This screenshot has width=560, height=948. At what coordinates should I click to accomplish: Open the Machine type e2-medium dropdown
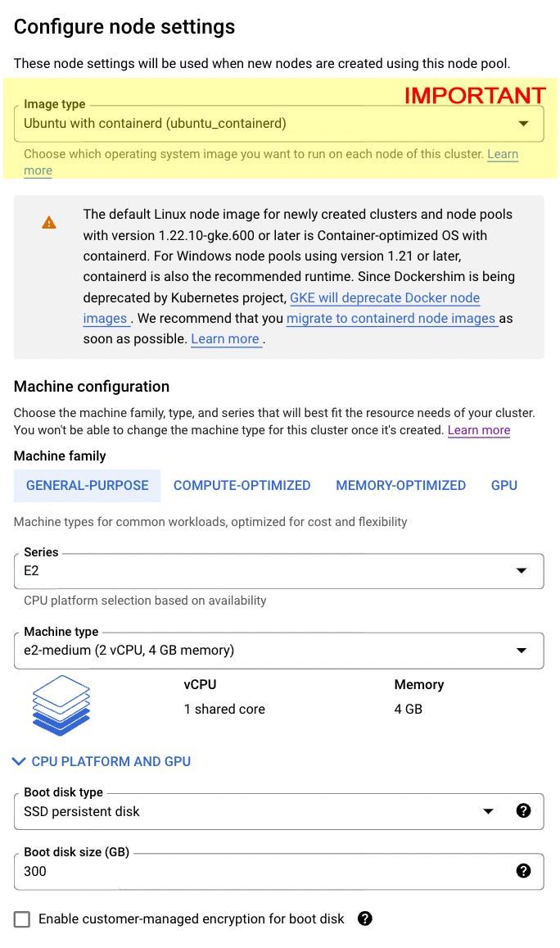pos(278,651)
